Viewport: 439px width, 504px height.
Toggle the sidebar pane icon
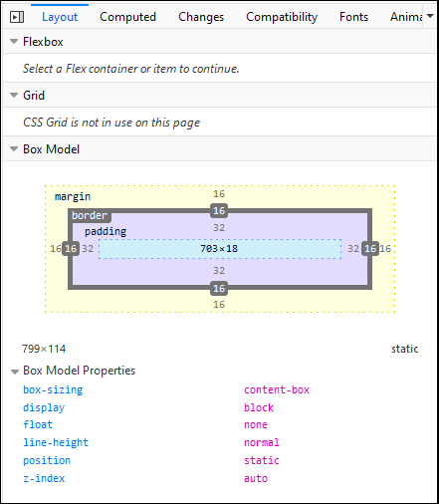pos(17,17)
